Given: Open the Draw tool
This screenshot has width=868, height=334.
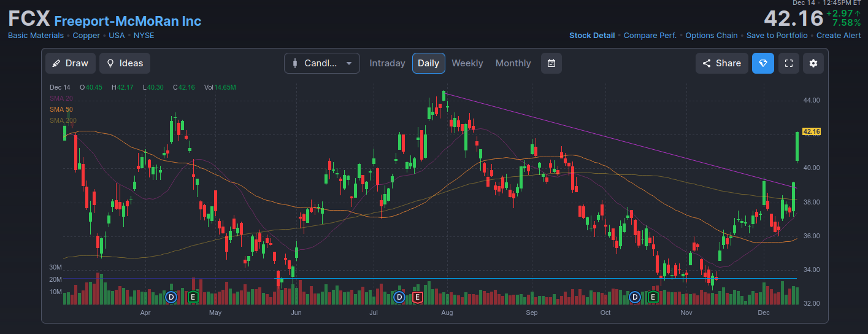Looking at the screenshot, I should (71, 63).
